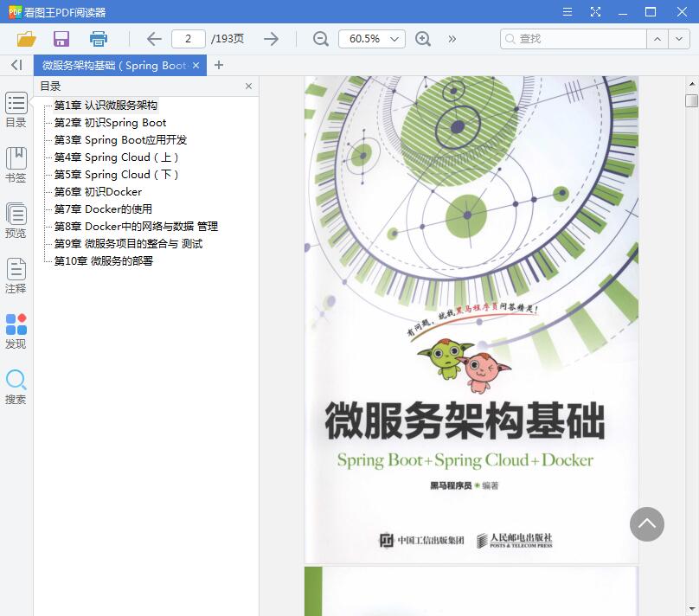The image size is (699, 616).
Task: Jump to 第4章 Spring Cloud（上）
Action: tap(116, 157)
